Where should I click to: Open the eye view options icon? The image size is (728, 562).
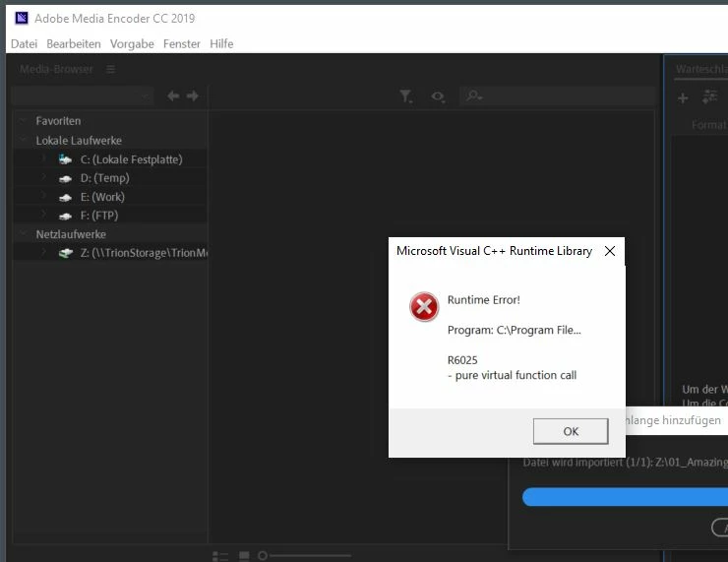438,96
